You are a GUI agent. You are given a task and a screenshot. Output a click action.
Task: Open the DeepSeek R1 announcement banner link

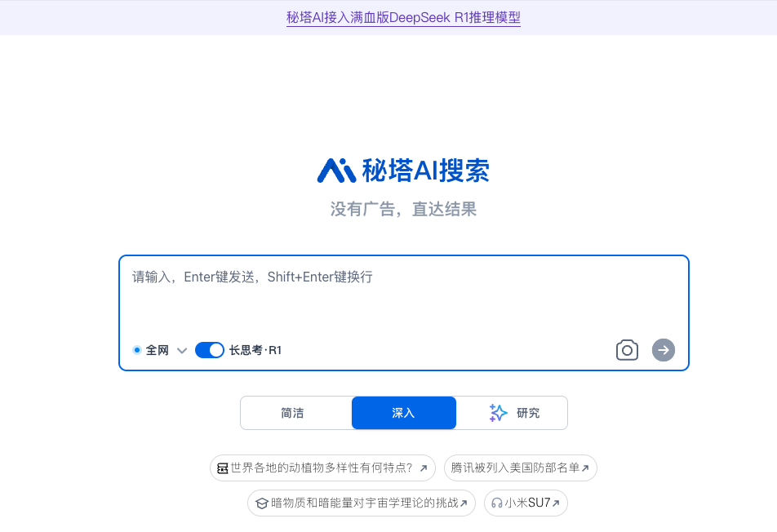[403, 18]
